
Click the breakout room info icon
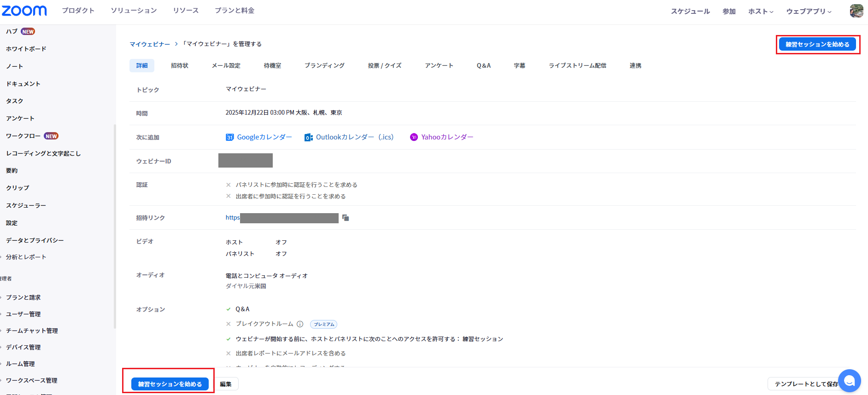coord(300,324)
